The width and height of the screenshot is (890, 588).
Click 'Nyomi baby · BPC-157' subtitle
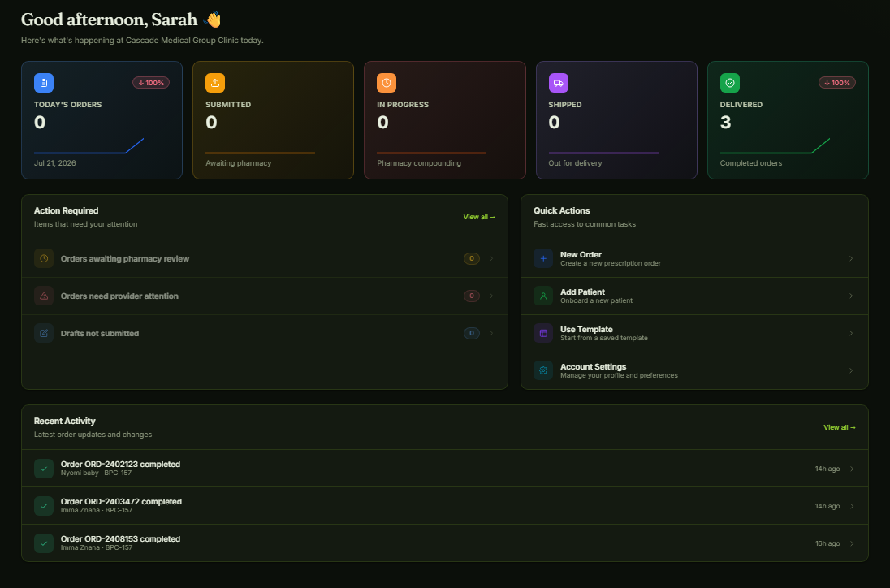coord(96,473)
